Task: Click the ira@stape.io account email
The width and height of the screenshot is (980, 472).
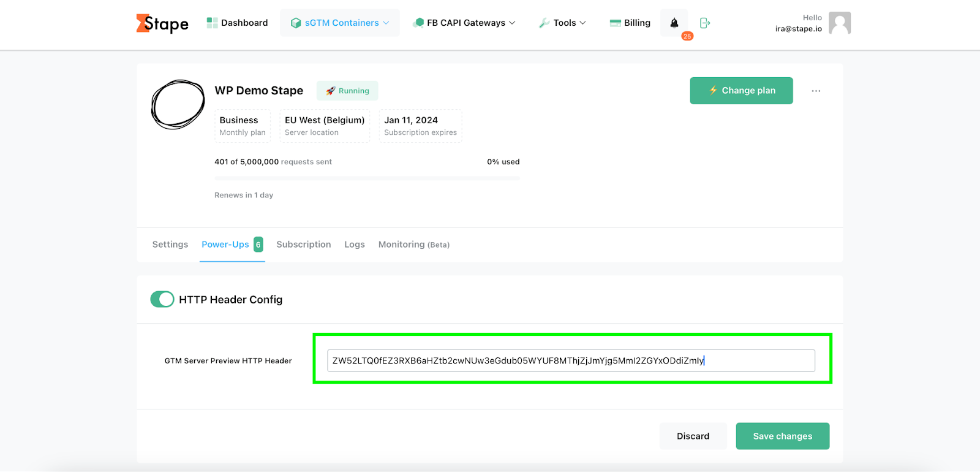Action: [799, 29]
